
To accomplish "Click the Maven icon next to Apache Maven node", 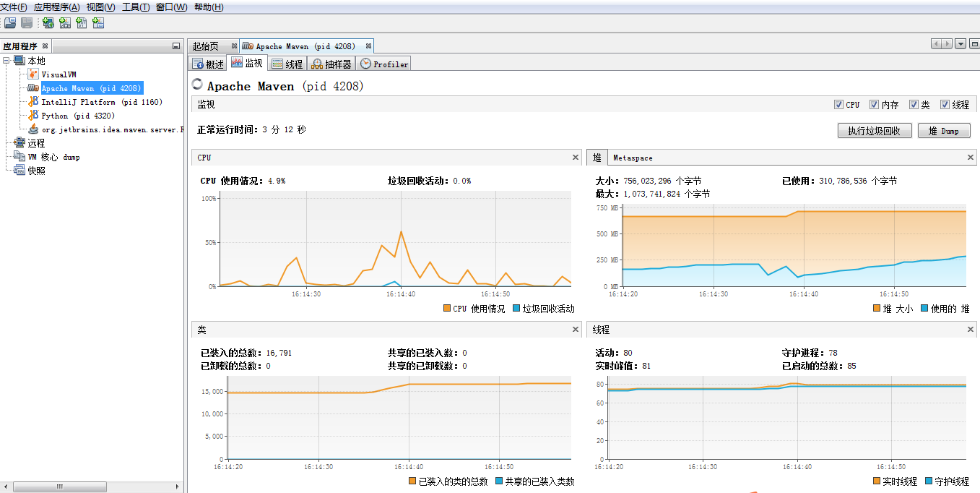I will coord(33,88).
